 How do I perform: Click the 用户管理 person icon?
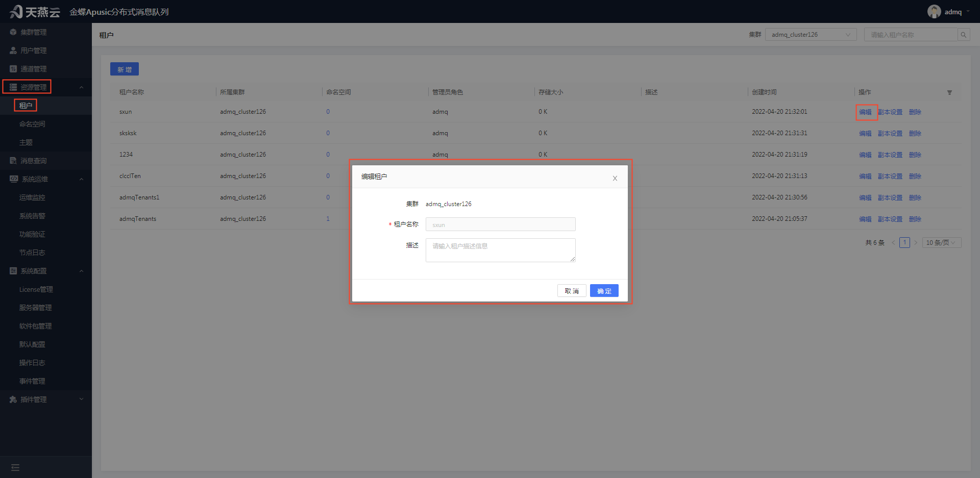click(x=13, y=51)
